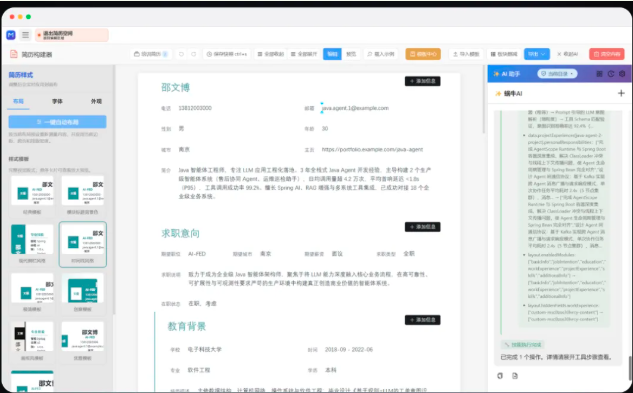Click the portfolio.example.com/java-agent homepage link
This screenshot has height=393, width=633.
[372, 149]
